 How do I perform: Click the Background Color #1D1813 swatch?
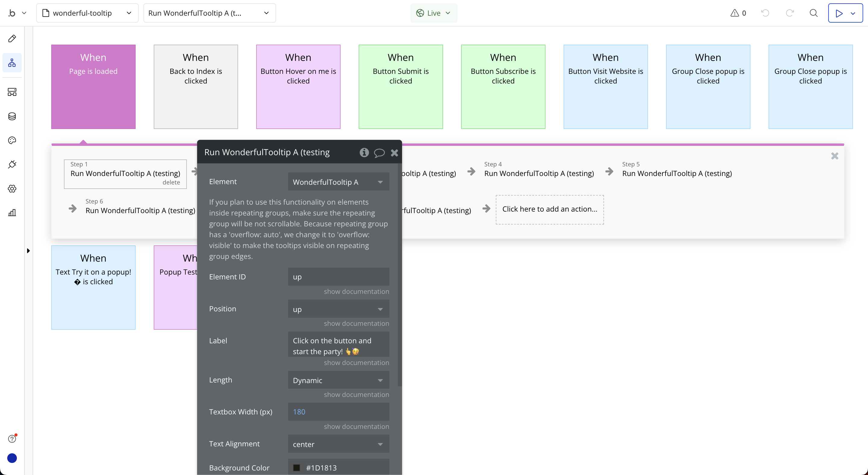coord(297,467)
